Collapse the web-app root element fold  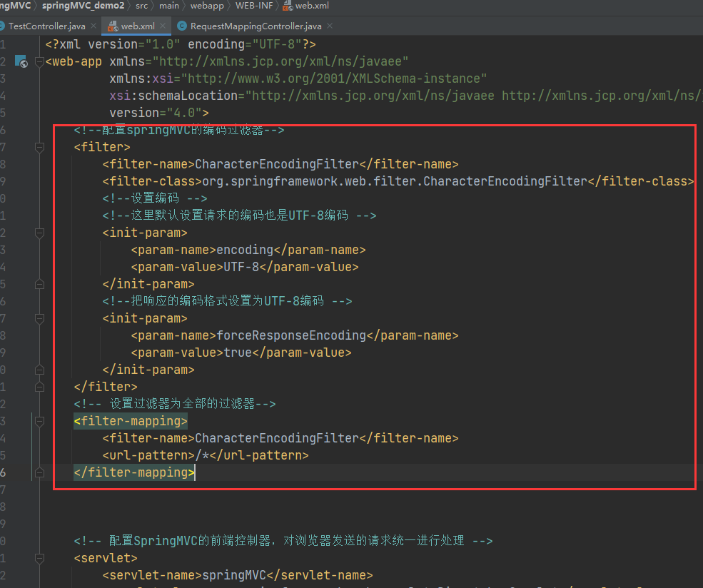click(x=39, y=62)
